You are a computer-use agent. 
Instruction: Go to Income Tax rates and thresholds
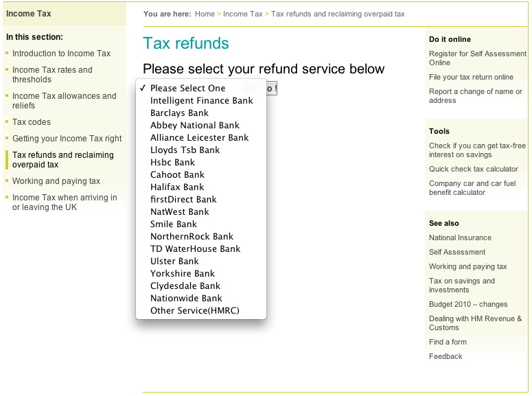(52, 75)
